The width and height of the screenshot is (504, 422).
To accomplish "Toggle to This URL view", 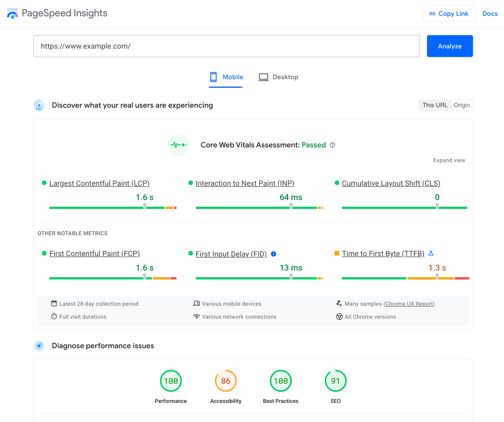I will (435, 105).
